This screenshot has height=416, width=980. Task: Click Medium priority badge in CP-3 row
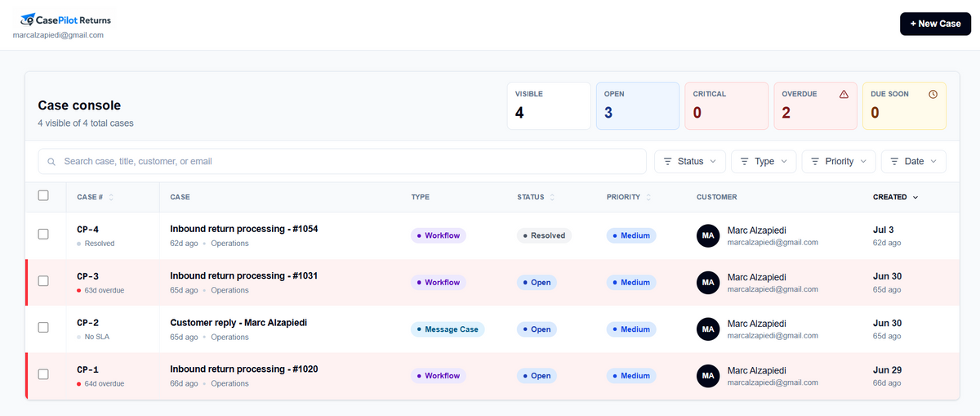[631, 282]
